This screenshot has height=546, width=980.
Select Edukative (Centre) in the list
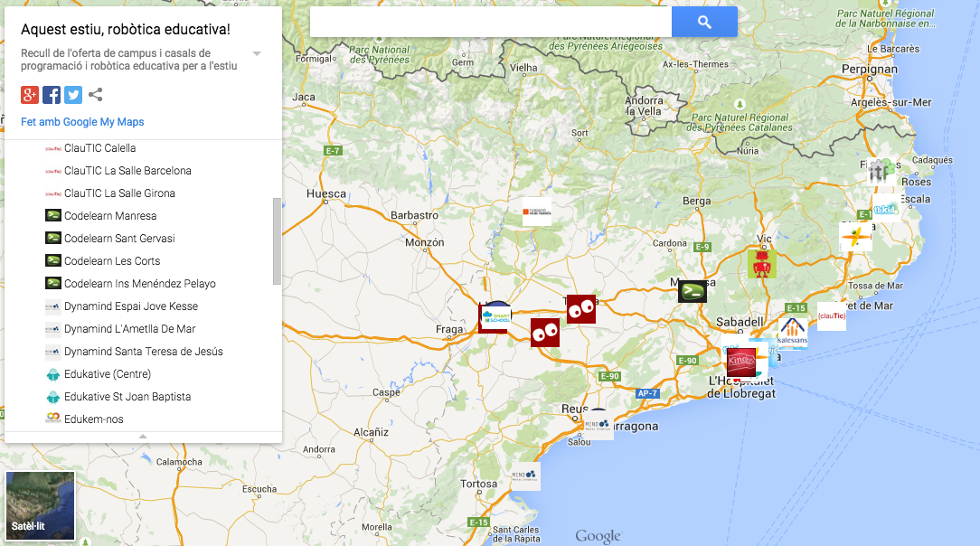coord(108,374)
